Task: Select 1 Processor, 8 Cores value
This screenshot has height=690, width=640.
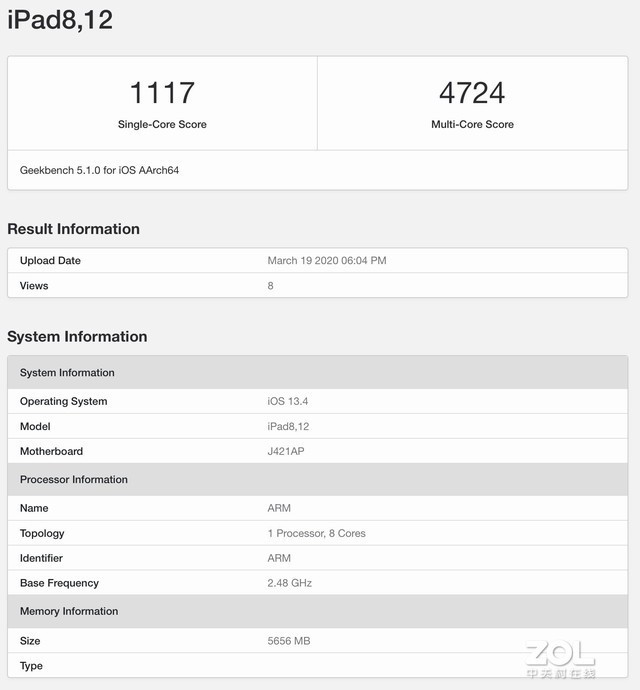Action: coord(316,533)
